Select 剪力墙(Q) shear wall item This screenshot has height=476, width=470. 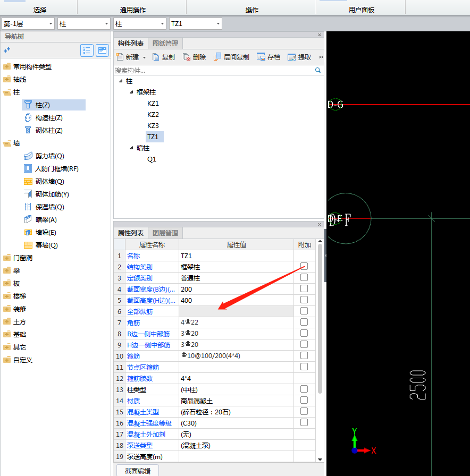[x=49, y=156]
